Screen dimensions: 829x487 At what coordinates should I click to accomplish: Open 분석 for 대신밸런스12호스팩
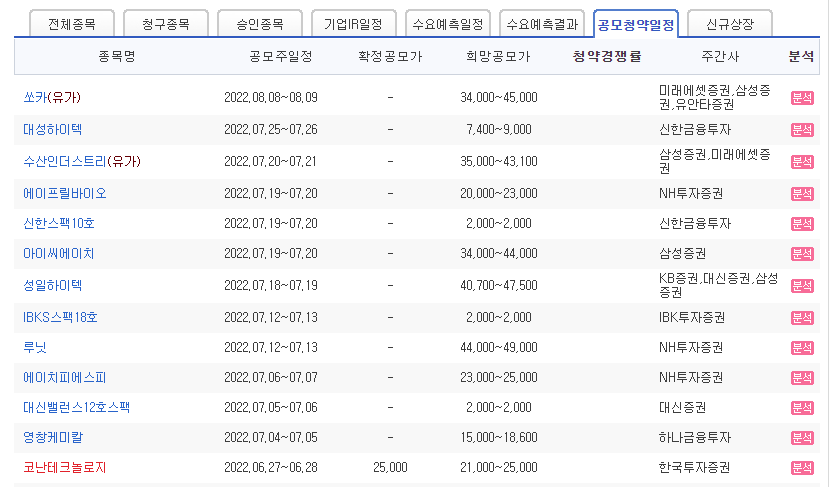click(802, 408)
